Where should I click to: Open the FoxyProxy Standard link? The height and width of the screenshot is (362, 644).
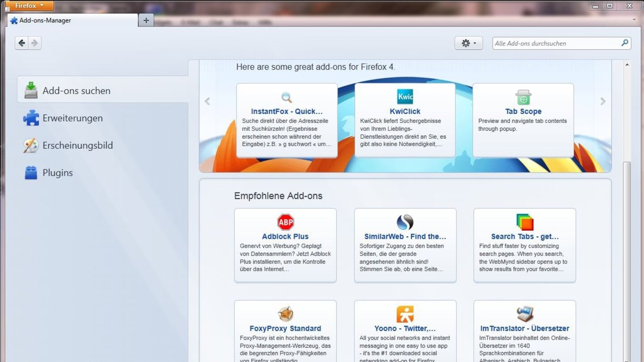point(285,328)
